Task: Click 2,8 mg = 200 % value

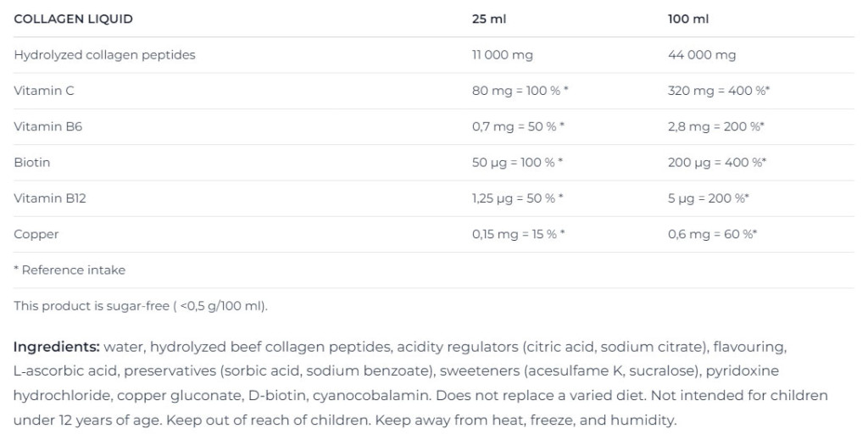Action: coord(716,126)
